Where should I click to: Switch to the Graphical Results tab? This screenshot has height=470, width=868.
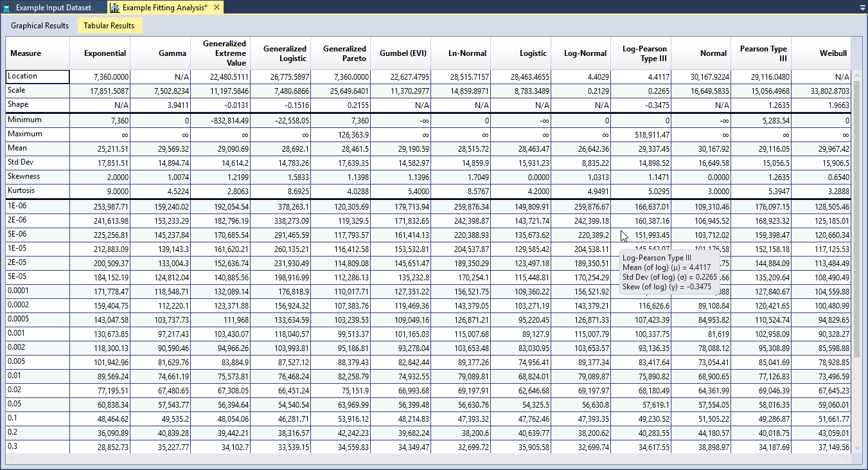click(x=40, y=26)
